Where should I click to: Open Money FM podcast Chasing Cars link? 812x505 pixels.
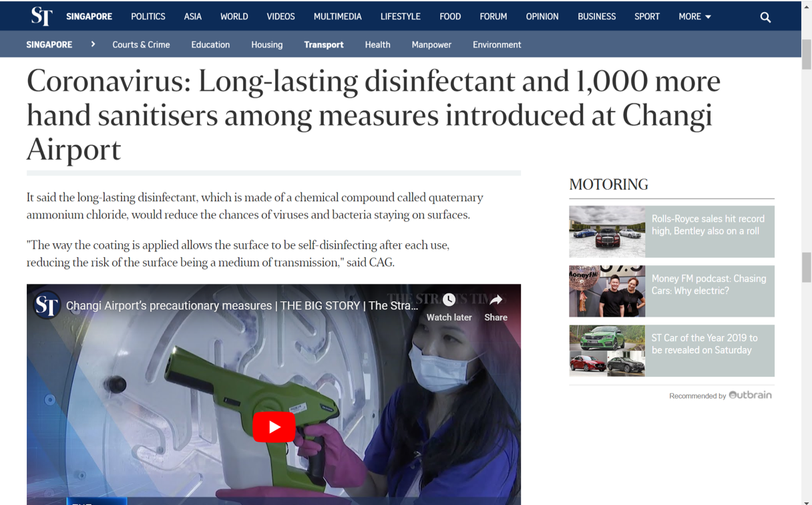coord(708,285)
